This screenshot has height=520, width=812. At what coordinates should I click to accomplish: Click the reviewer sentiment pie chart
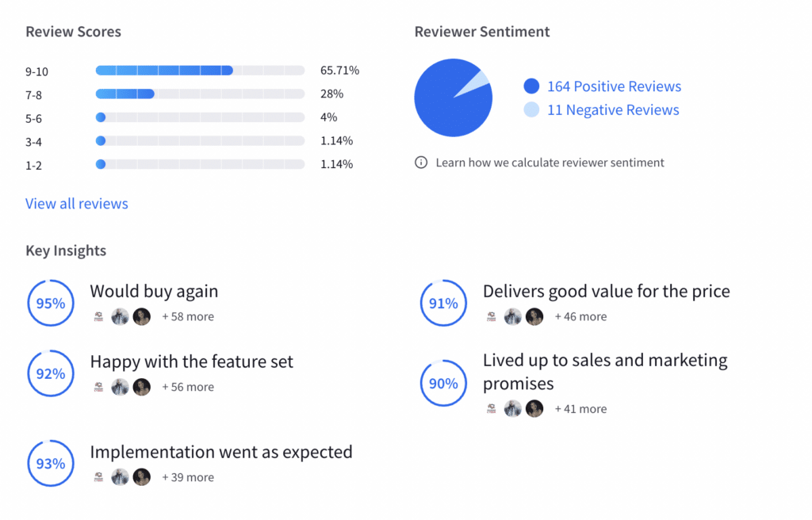(453, 97)
